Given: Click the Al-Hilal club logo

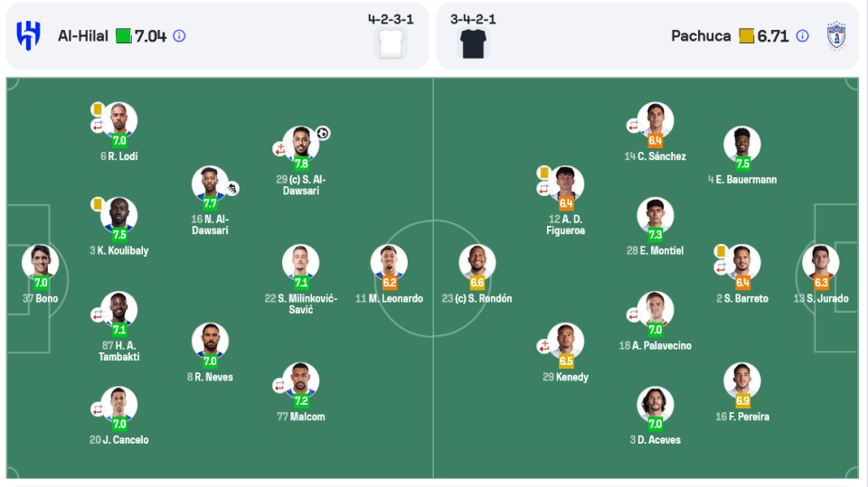Looking at the screenshot, I should tap(29, 36).
